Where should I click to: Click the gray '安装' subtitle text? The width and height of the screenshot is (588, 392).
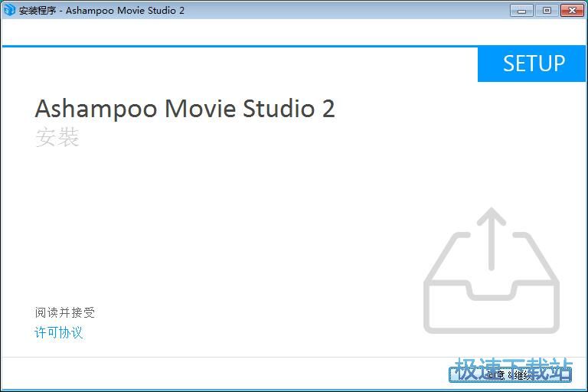pos(57,137)
